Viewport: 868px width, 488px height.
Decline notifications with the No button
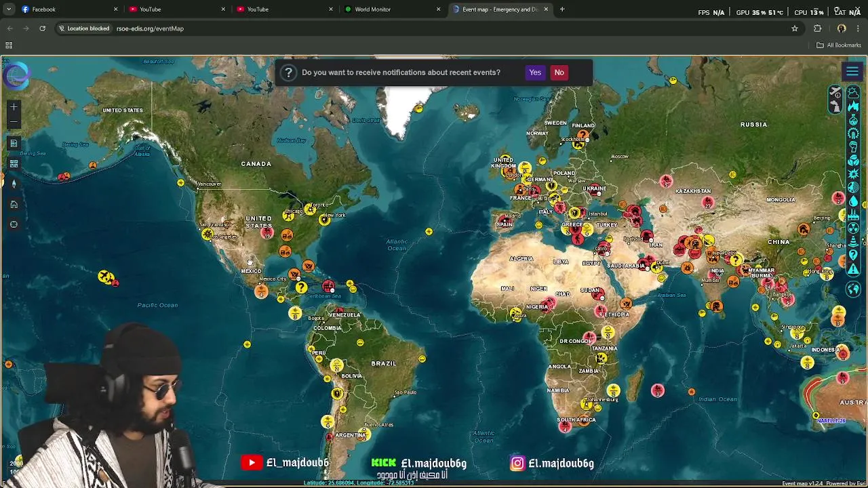point(559,73)
